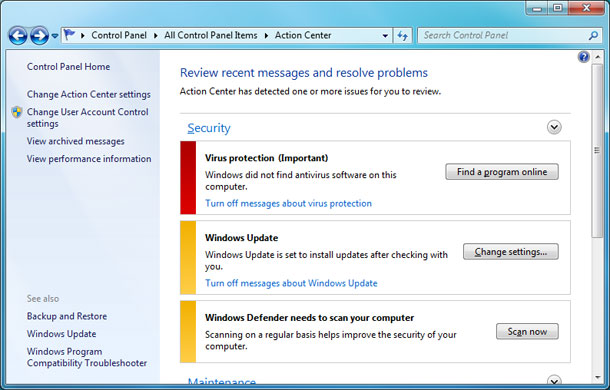Click the Action Center flag icon

[x=69, y=35]
